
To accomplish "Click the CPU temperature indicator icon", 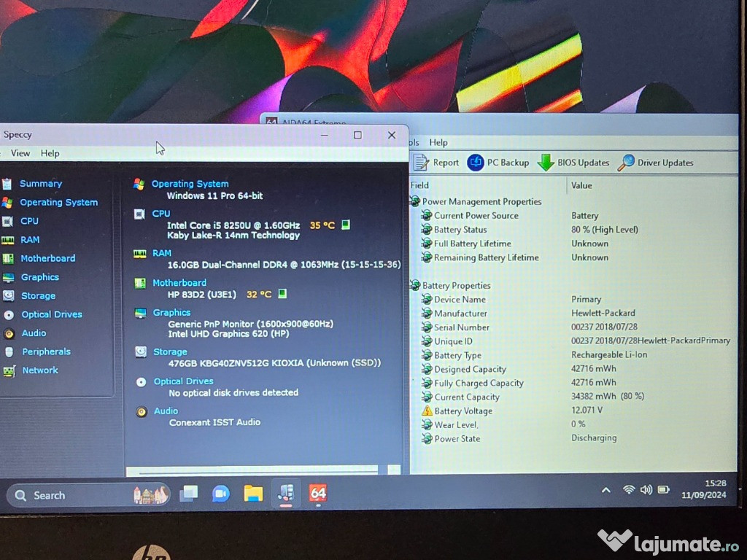I will (346, 225).
